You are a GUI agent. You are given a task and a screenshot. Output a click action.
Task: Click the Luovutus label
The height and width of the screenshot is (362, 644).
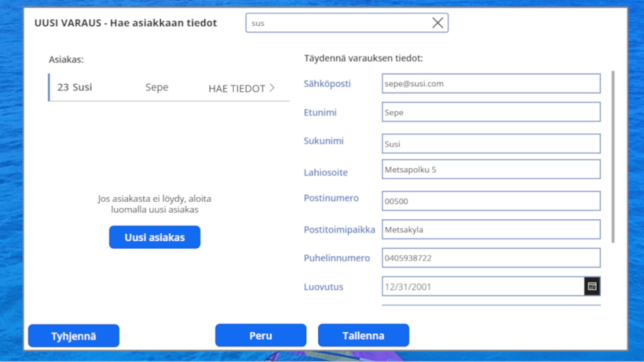tap(324, 287)
